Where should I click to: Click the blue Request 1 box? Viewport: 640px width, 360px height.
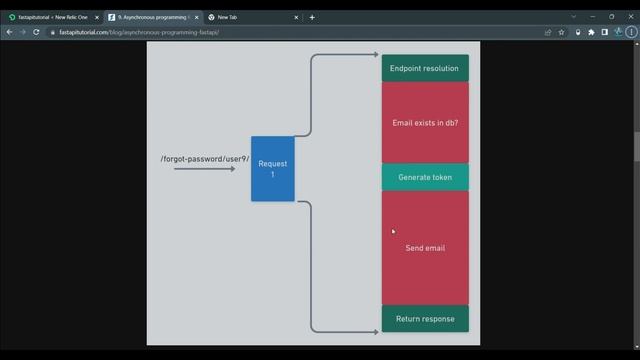(273, 169)
